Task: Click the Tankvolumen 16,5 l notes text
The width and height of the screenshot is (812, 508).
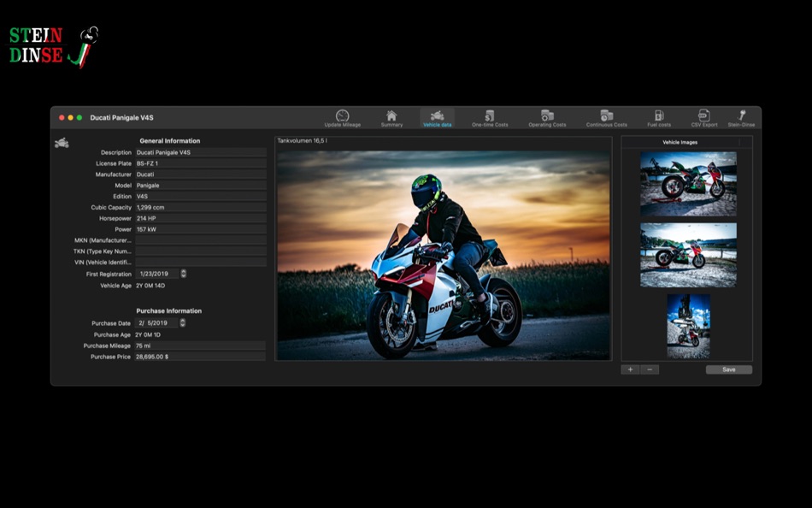Action: click(x=302, y=140)
